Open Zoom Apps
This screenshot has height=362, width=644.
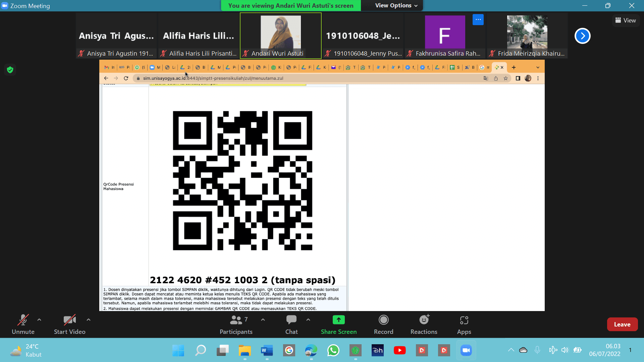[x=464, y=324]
